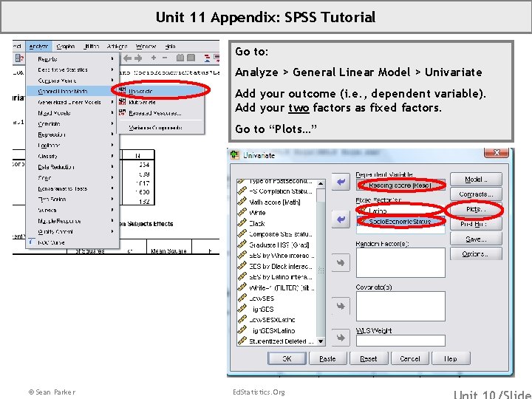Click Cancel in the Univariate dialog

click(410, 358)
